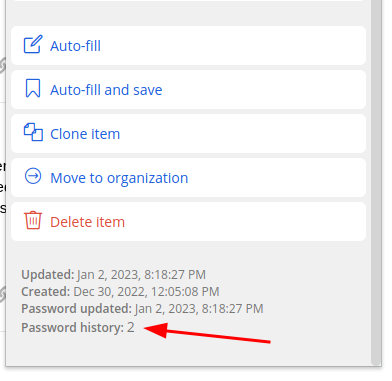Choose the Clone item text
This screenshot has width=392, height=381.
tap(85, 134)
